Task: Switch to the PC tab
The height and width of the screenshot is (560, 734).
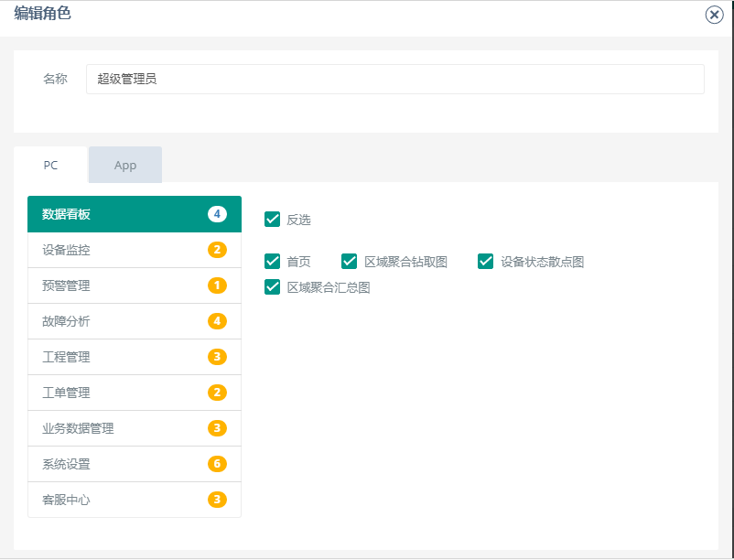Action: click(x=50, y=165)
